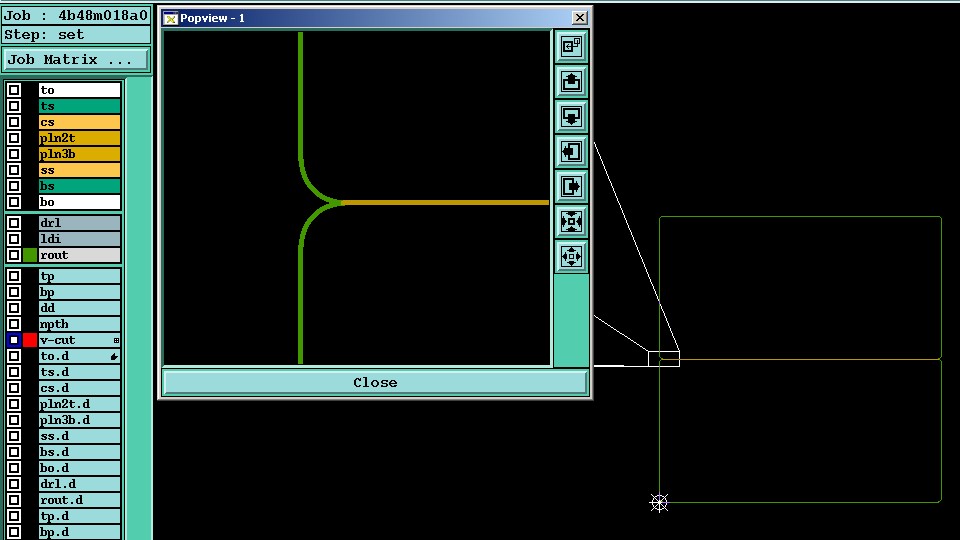Select the 'bo.d' layer name
The image size is (960, 540).
point(80,468)
